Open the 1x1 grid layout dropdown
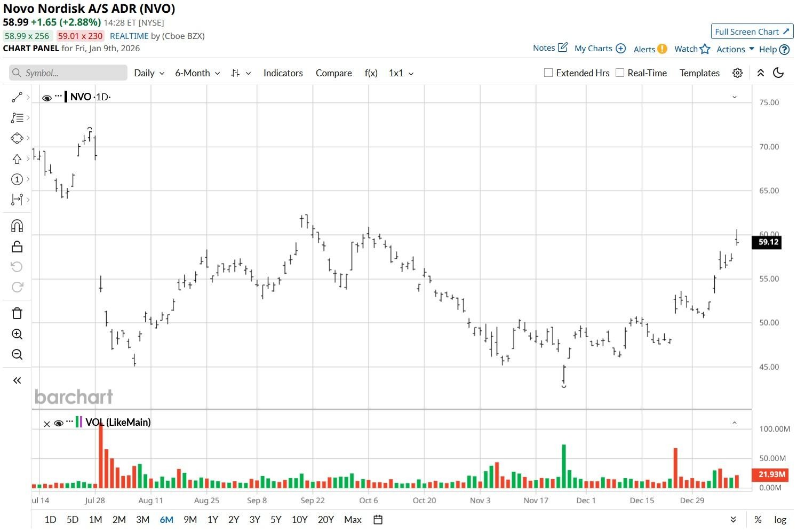The image size is (797, 532). 401,73
